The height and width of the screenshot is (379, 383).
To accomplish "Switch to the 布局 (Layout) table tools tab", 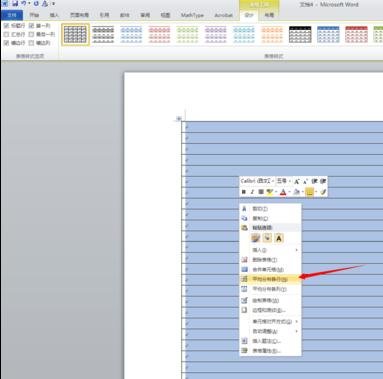I will (x=269, y=15).
